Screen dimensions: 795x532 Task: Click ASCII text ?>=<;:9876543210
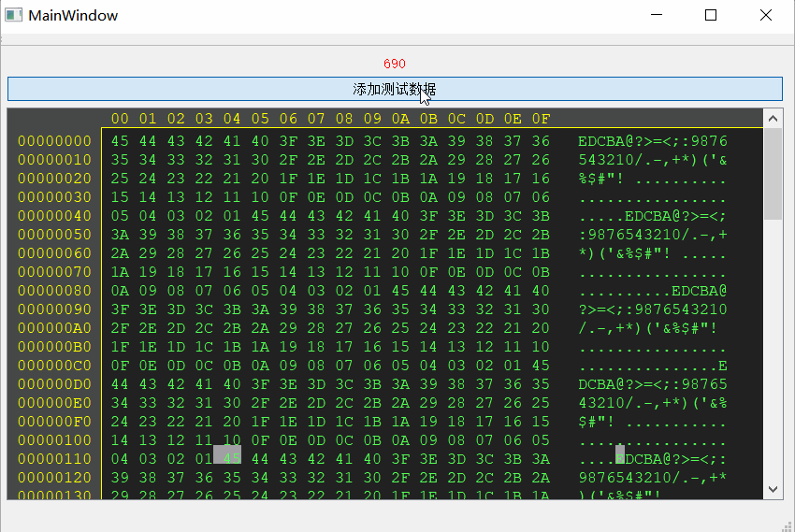[x=653, y=309]
